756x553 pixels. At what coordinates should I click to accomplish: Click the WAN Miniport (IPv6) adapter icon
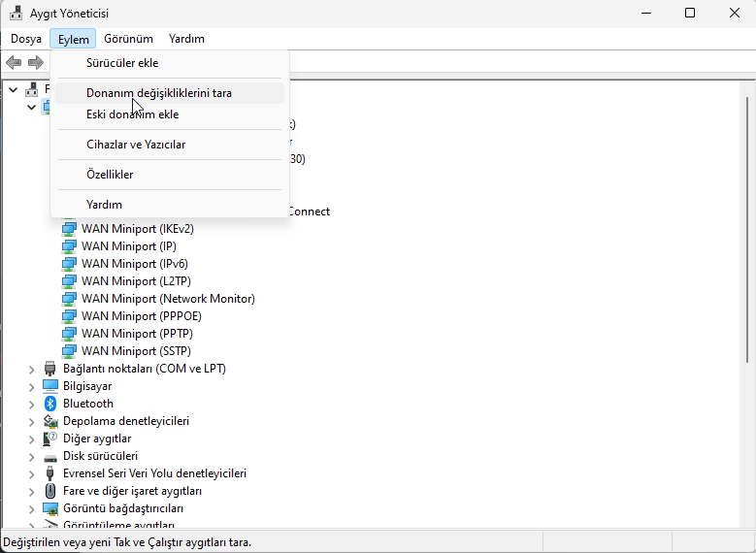tap(69, 264)
